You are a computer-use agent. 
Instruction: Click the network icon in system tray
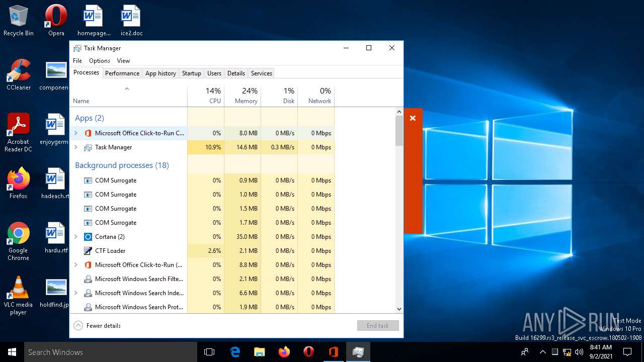click(x=567, y=352)
